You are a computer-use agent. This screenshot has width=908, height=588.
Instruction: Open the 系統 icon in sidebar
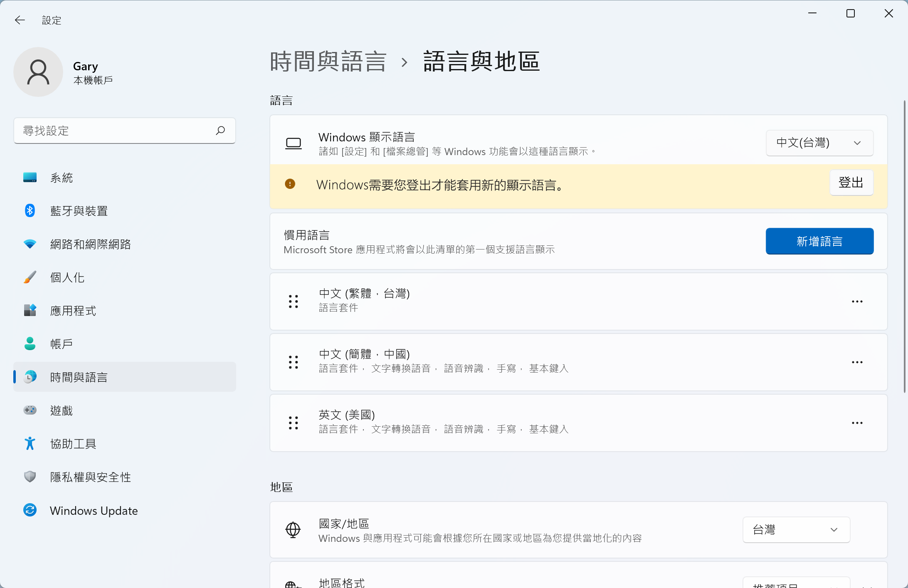point(30,178)
